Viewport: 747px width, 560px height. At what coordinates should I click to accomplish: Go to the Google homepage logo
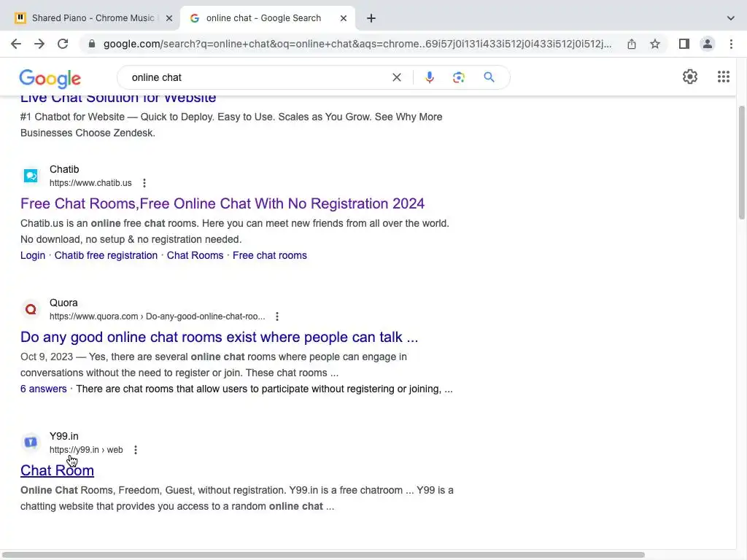[x=50, y=79]
